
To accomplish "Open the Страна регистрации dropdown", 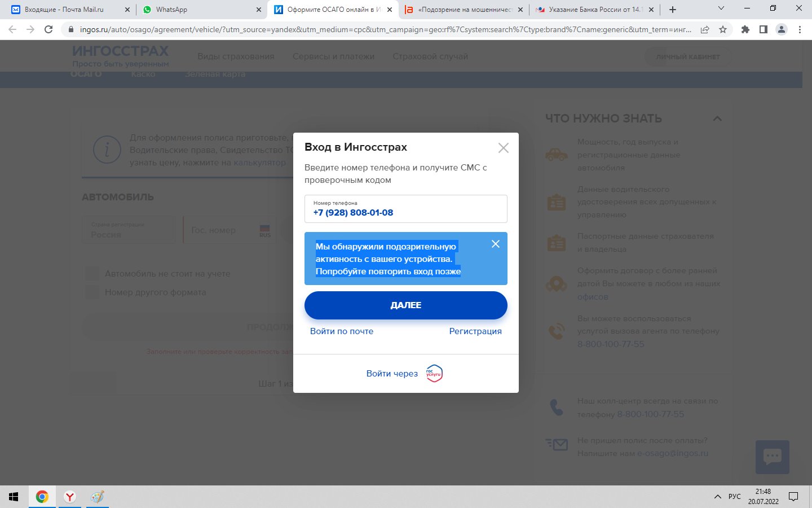I will click(x=129, y=230).
